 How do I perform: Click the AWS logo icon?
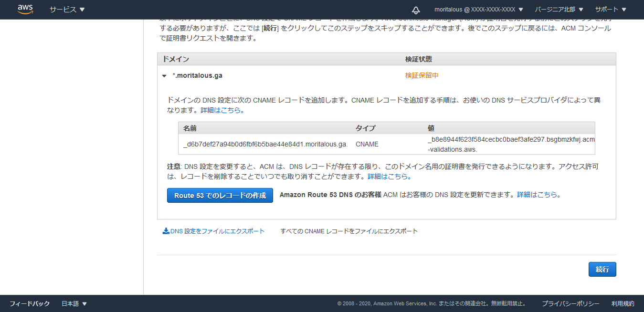tap(25, 10)
